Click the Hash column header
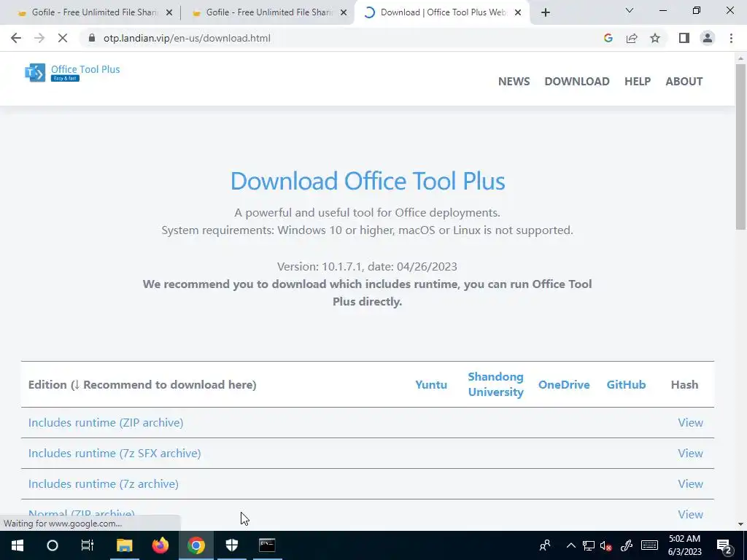 684,385
